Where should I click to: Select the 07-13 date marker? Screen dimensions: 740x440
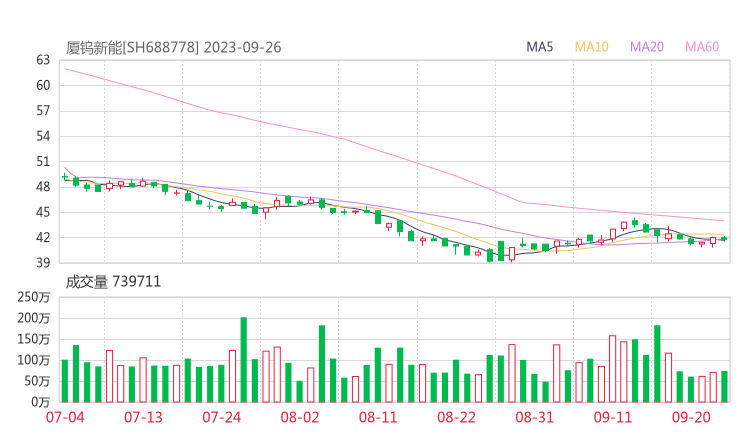[x=142, y=416]
